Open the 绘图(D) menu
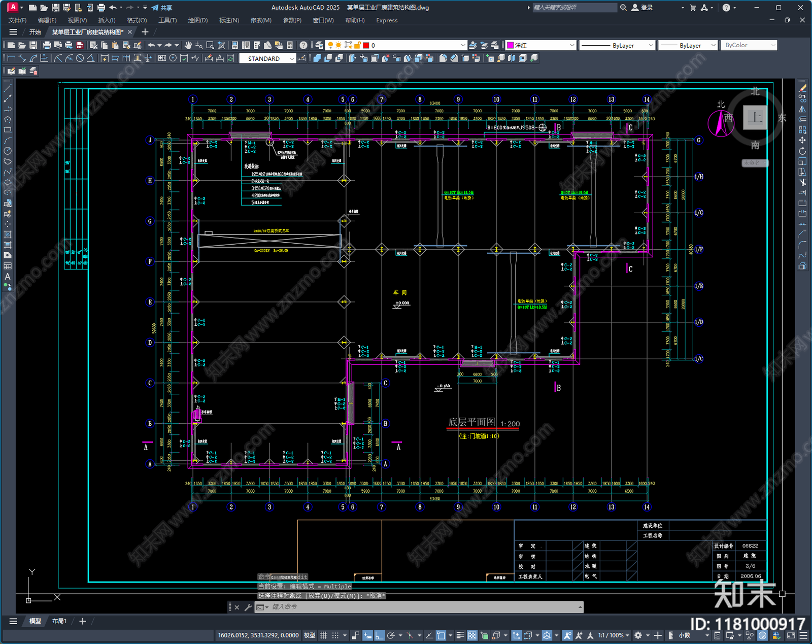 pyautogui.click(x=198, y=20)
